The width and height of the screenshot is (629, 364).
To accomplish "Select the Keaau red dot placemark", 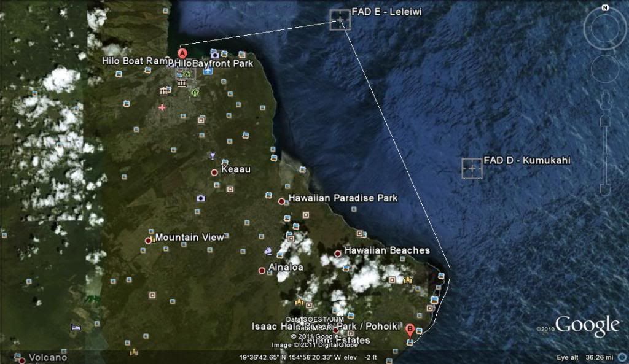I will (x=214, y=172).
